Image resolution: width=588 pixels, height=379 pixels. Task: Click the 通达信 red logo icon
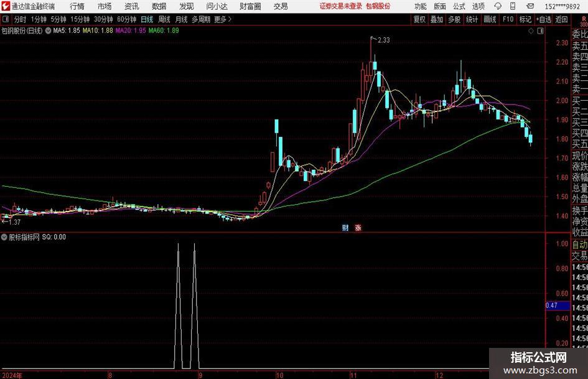pyautogui.click(x=5, y=6)
